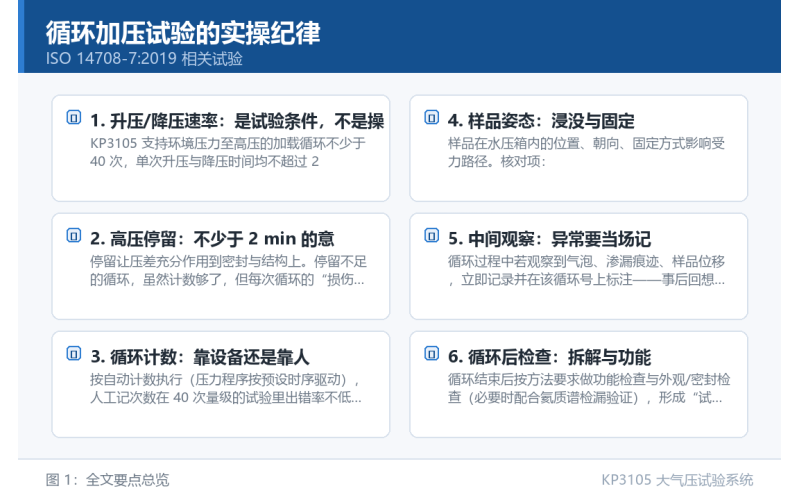Click the text '循环过程中若观察到气泡、渗漏痕迹、样品位移'
The width and height of the screenshot is (800, 500).
[x=587, y=261]
